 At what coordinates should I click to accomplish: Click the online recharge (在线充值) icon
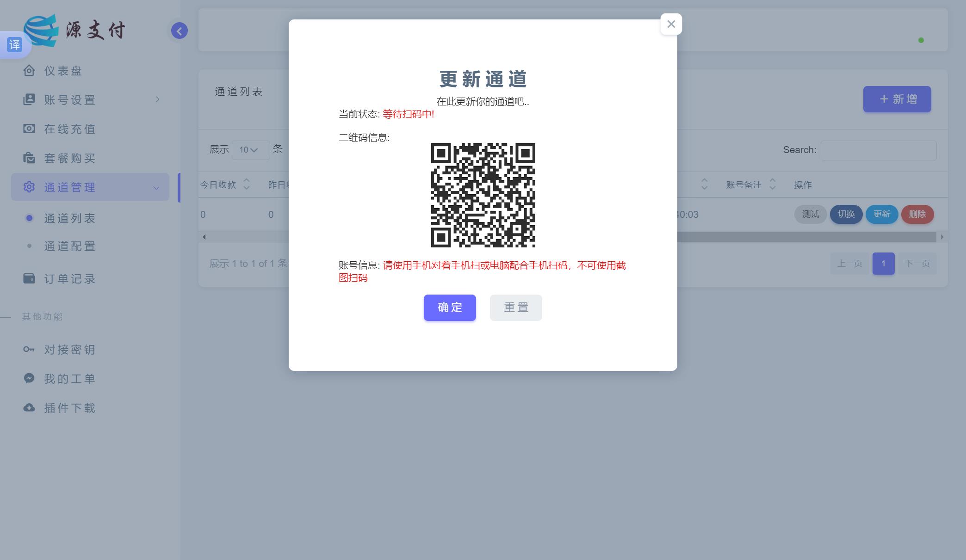coord(29,129)
